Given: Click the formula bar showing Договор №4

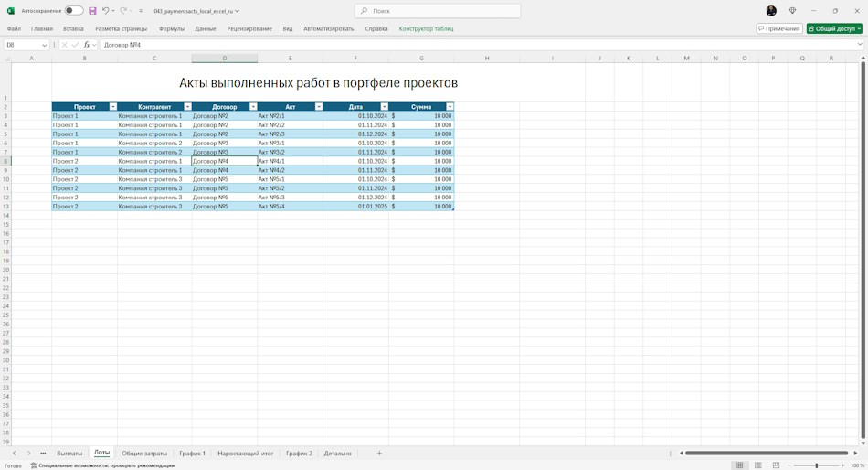Looking at the screenshot, I should [476, 45].
